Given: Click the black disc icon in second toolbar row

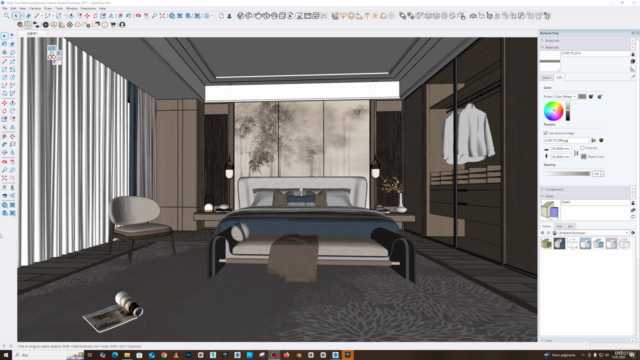Looking at the screenshot, I should (x=46, y=25).
